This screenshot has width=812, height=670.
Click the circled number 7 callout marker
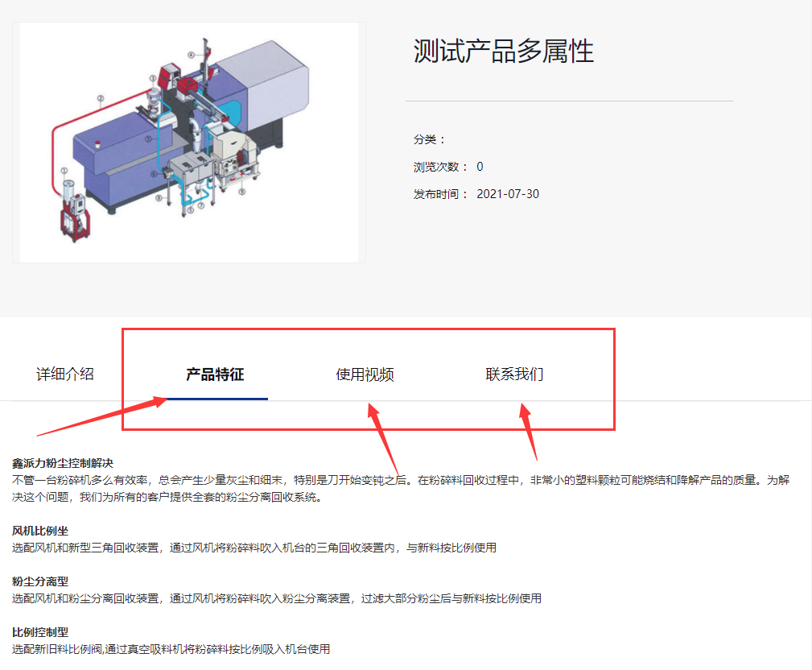pos(201,205)
